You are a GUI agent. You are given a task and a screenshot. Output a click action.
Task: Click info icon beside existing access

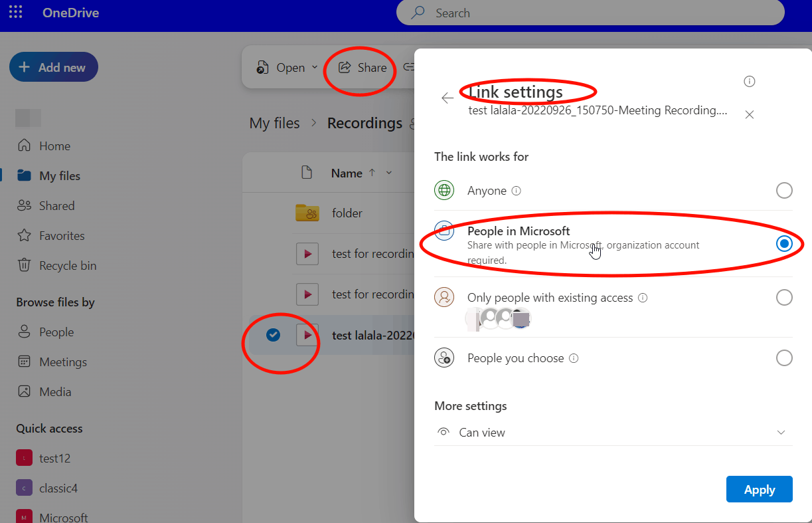pyautogui.click(x=643, y=298)
